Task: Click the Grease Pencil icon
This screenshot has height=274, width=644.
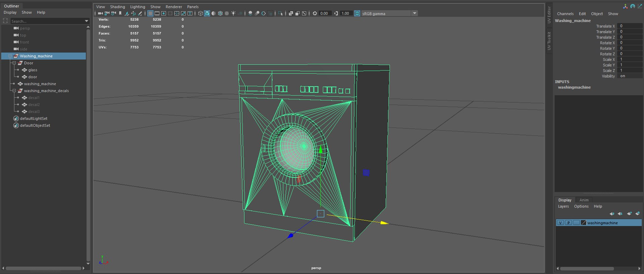Action: [140, 13]
